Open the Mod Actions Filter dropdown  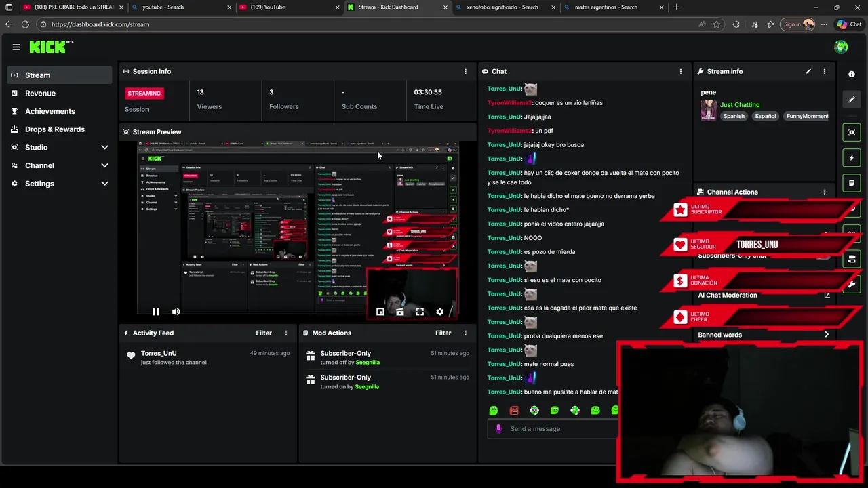(443, 333)
